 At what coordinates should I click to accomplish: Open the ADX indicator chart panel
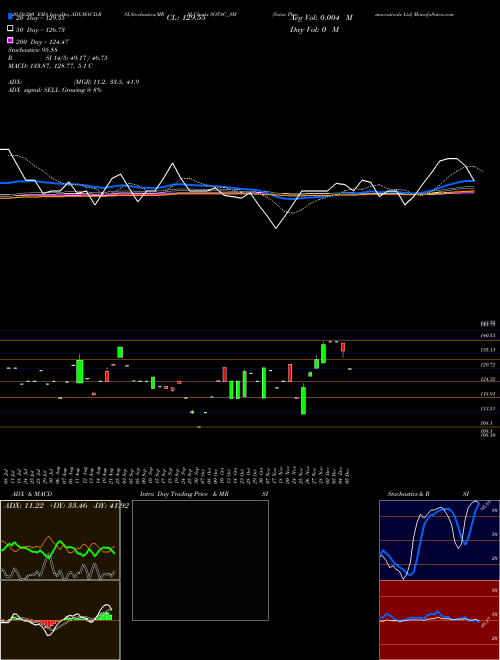(x=60, y=540)
